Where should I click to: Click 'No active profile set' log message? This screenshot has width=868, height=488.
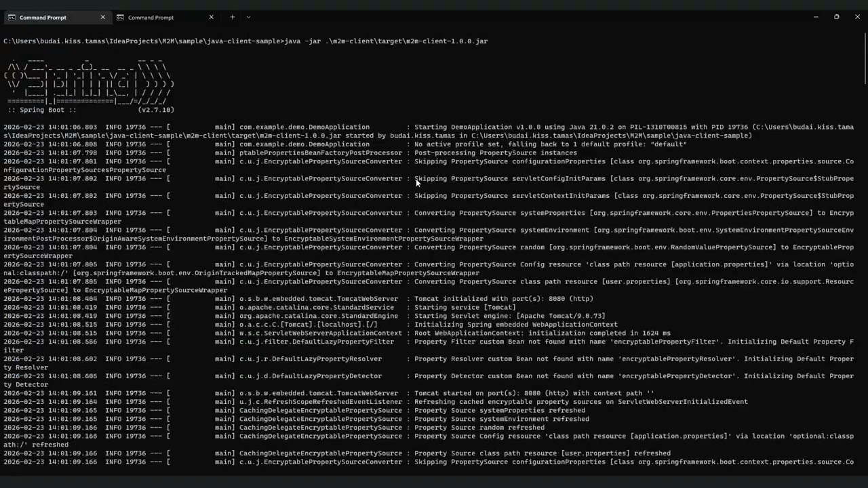tap(551, 144)
